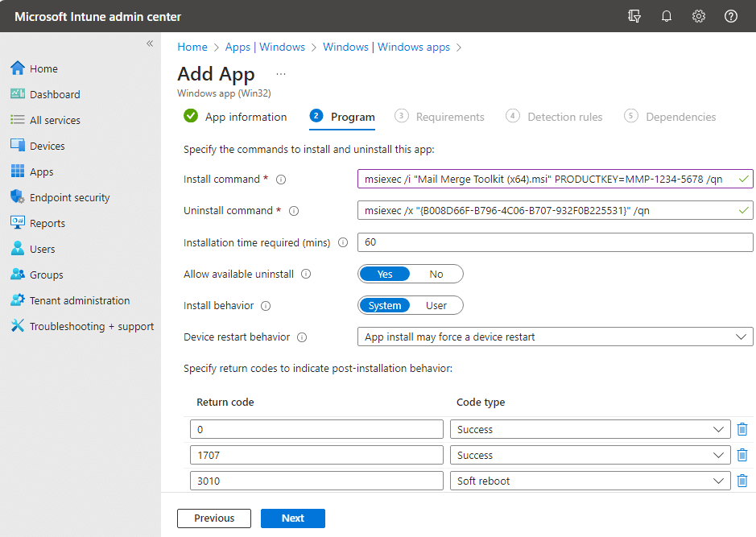Follow the Apps | Windows breadcrumb link
Viewport: 756px width, 537px height.
(x=265, y=47)
